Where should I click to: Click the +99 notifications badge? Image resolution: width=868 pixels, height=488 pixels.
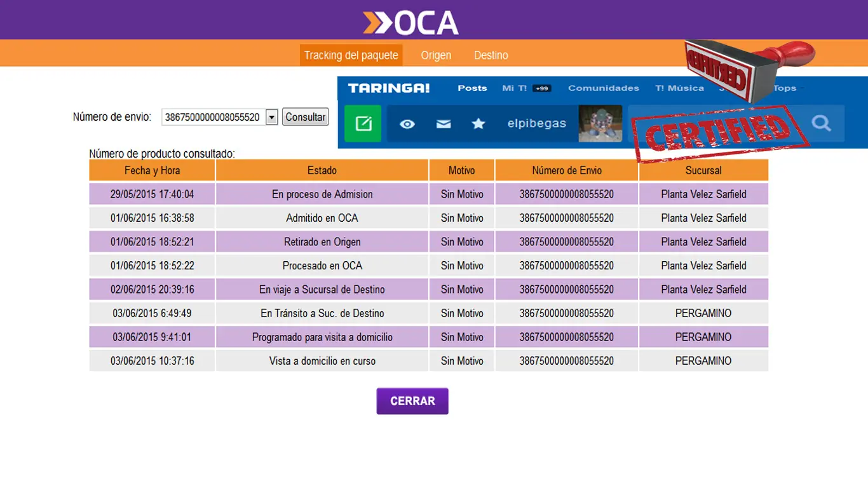pyautogui.click(x=541, y=88)
